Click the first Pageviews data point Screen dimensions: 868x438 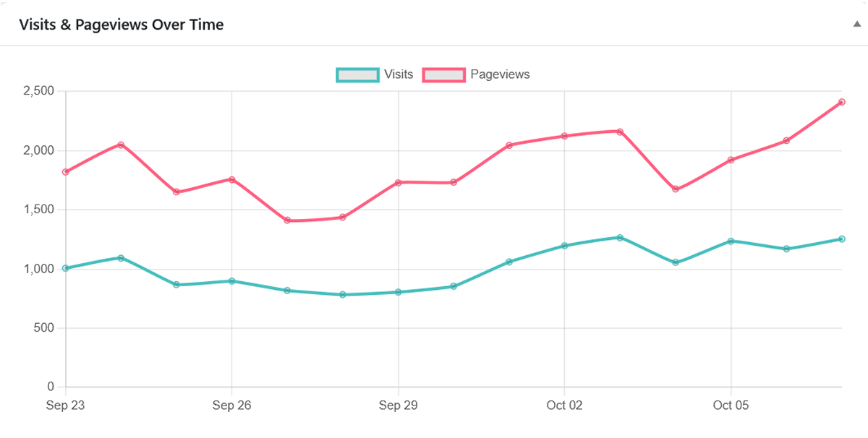(x=65, y=172)
